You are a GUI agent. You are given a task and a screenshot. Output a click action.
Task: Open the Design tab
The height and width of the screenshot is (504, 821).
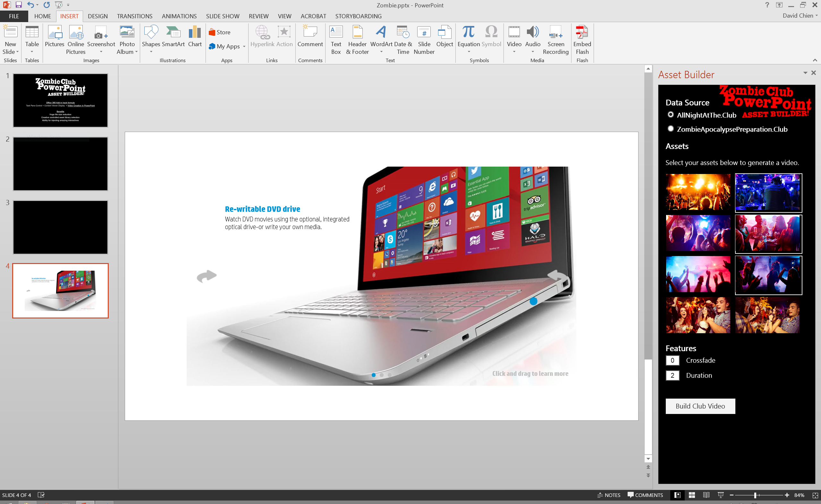coord(97,16)
